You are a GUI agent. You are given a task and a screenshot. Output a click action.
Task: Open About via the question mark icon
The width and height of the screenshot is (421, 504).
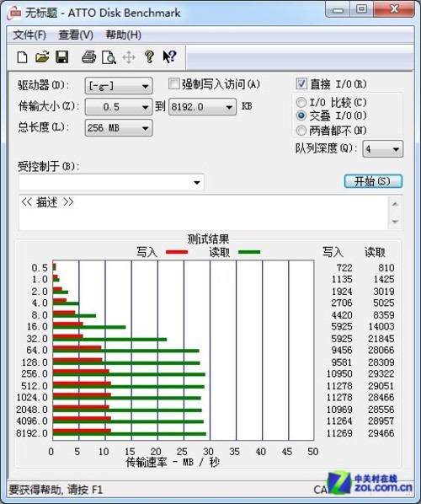tap(149, 57)
